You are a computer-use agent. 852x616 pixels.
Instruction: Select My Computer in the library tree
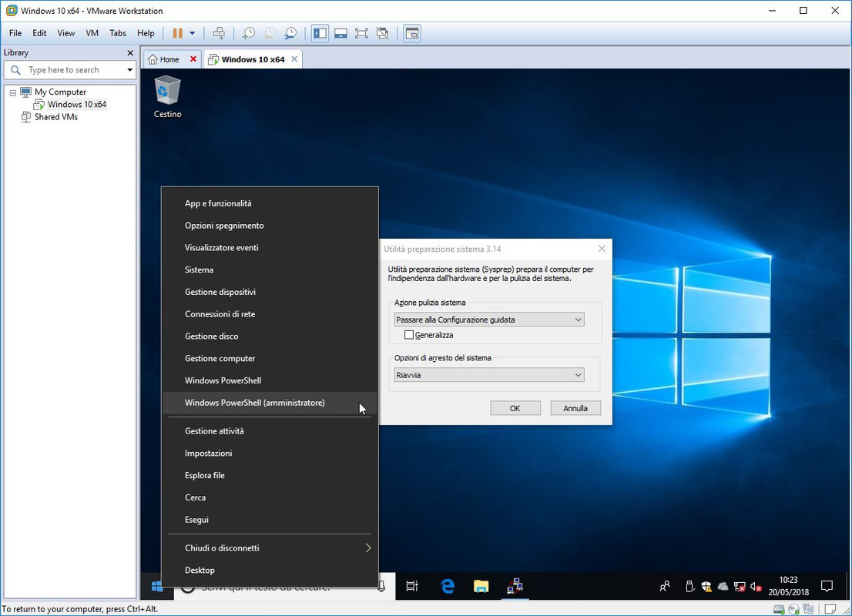(x=60, y=92)
